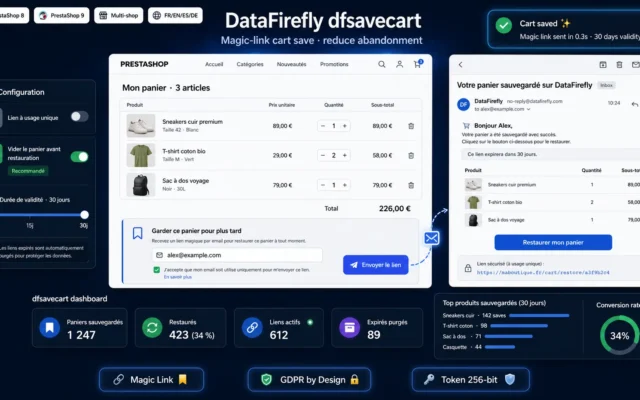This screenshot has height=400, width=640.
Task: Uncheck the email consent checkbox
Action: pos(156,270)
